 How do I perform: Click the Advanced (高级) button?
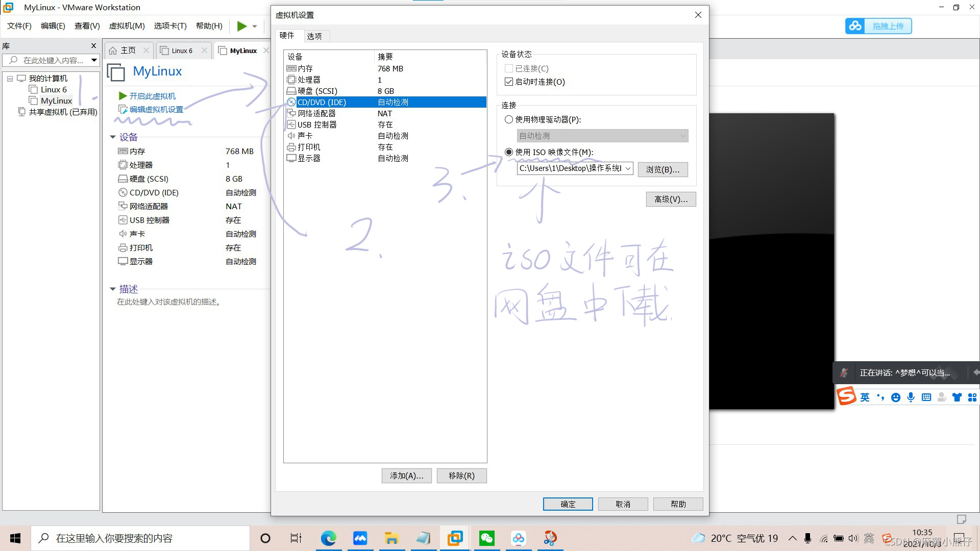(x=671, y=199)
